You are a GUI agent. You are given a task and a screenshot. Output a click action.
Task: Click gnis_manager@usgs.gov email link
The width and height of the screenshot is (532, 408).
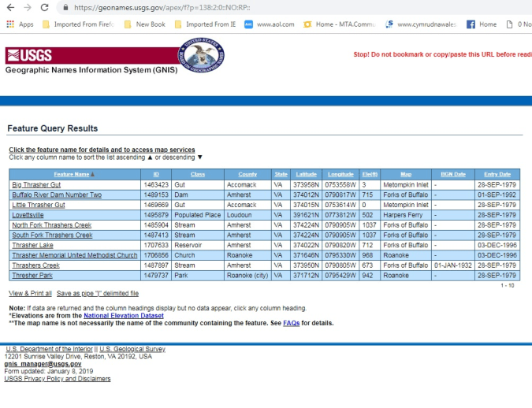[x=43, y=364]
